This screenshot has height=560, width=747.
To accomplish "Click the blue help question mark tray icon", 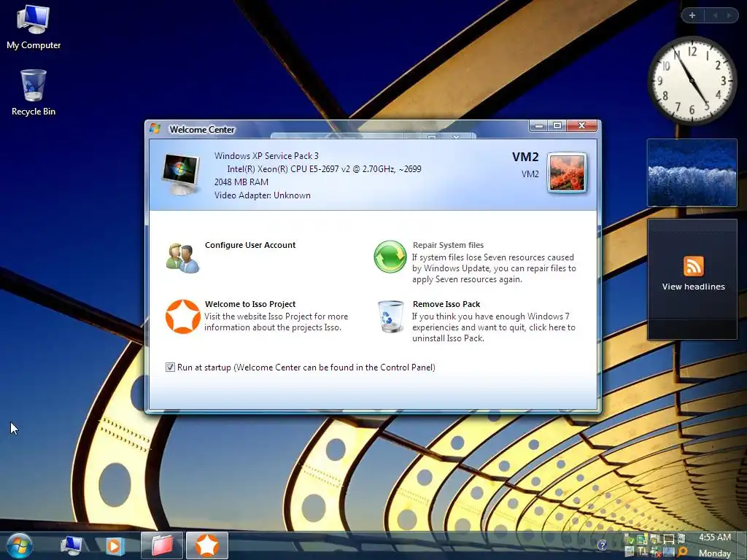I will tap(602, 545).
